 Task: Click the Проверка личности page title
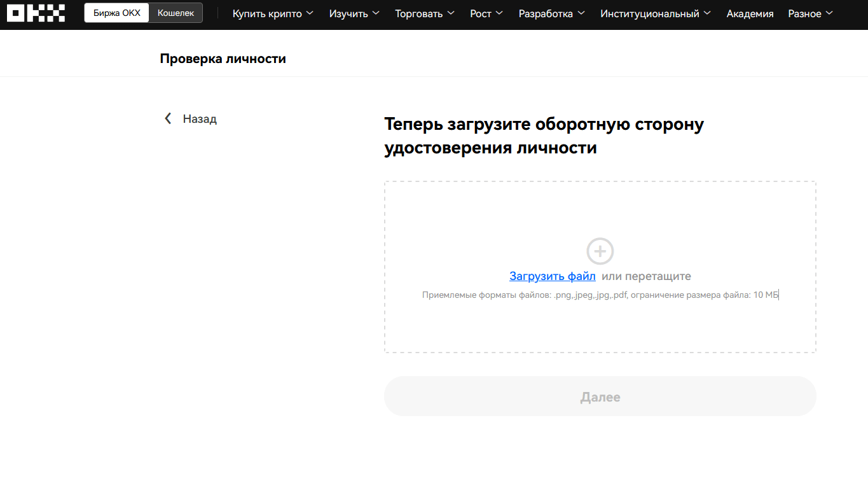tap(223, 59)
